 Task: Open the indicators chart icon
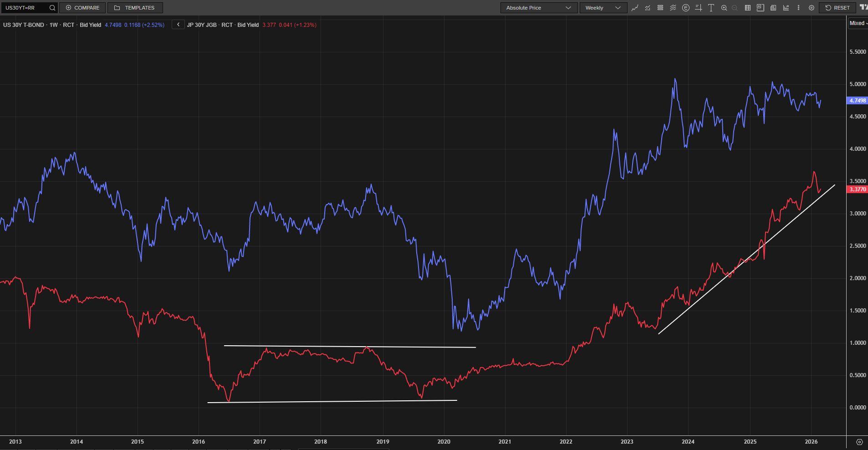pyautogui.click(x=647, y=8)
